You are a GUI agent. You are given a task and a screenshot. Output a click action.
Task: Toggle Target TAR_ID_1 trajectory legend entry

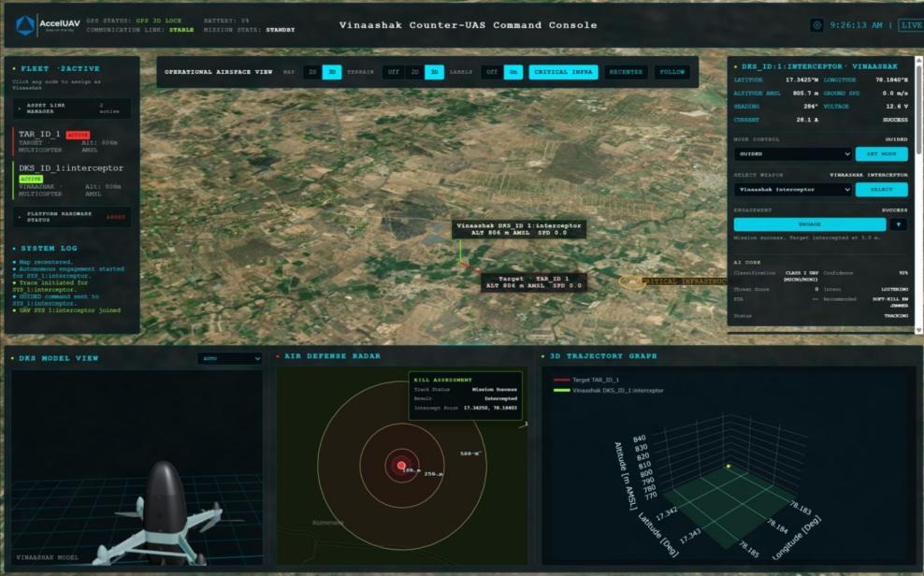tap(586, 380)
